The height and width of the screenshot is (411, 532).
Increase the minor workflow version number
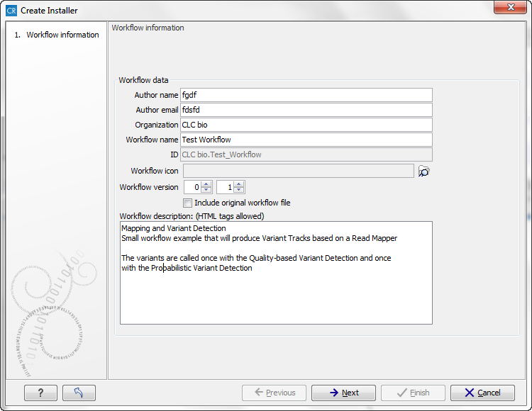239,184
